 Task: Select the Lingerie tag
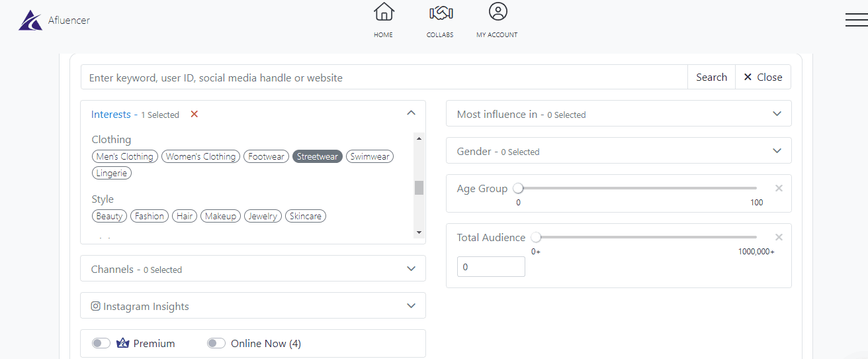click(112, 173)
